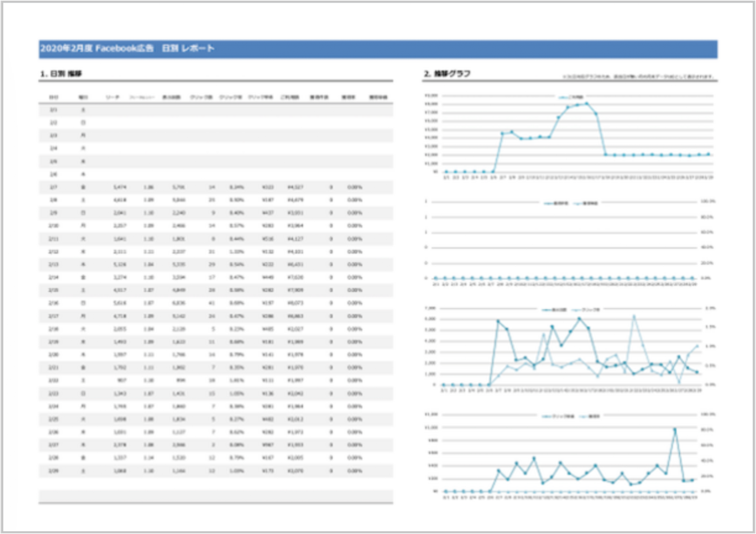This screenshot has height=534, width=756.
Task: Click the 2/14 date cell in the table
Action: click(x=53, y=278)
